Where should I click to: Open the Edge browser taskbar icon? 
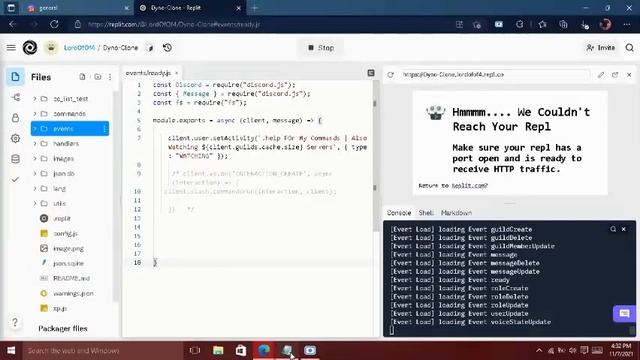[x=264, y=350]
